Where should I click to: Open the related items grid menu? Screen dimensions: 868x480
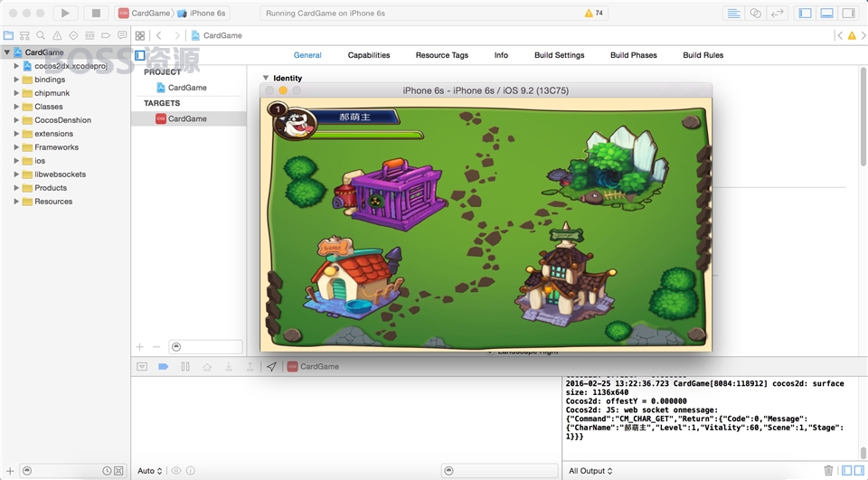140,35
